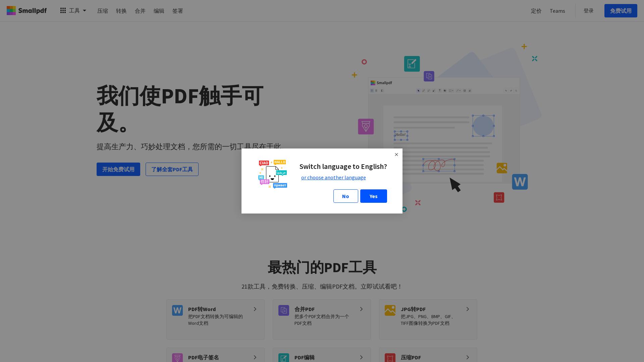Click the 'Switch language to English?' heading
The width and height of the screenshot is (644, 362).
coord(343,167)
